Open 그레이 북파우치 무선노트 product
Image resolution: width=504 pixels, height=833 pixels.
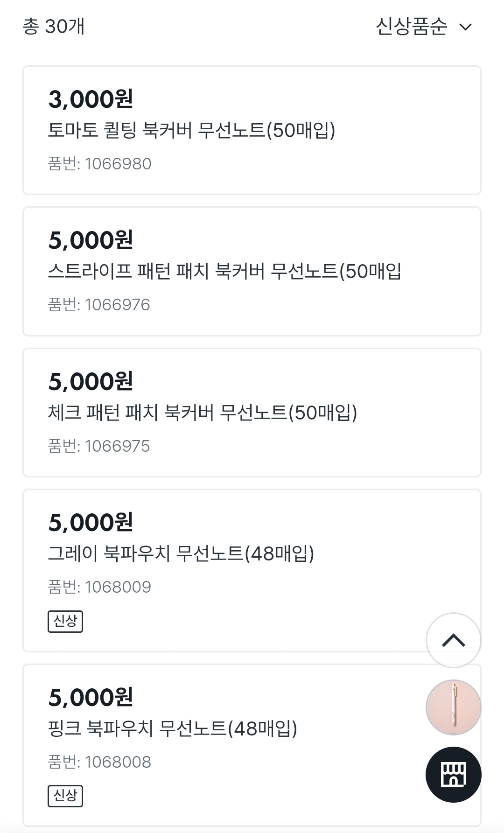click(x=181, y=553)
